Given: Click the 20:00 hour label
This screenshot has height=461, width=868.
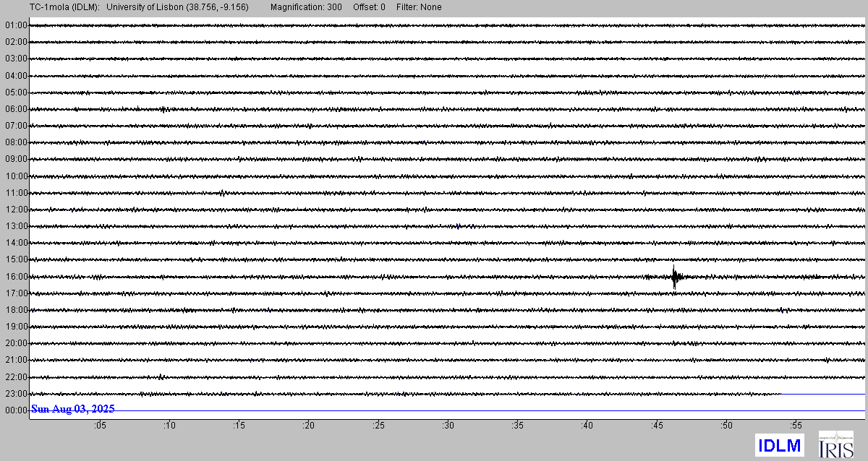Looking at the screenshot, I should (x=16, y=343).
